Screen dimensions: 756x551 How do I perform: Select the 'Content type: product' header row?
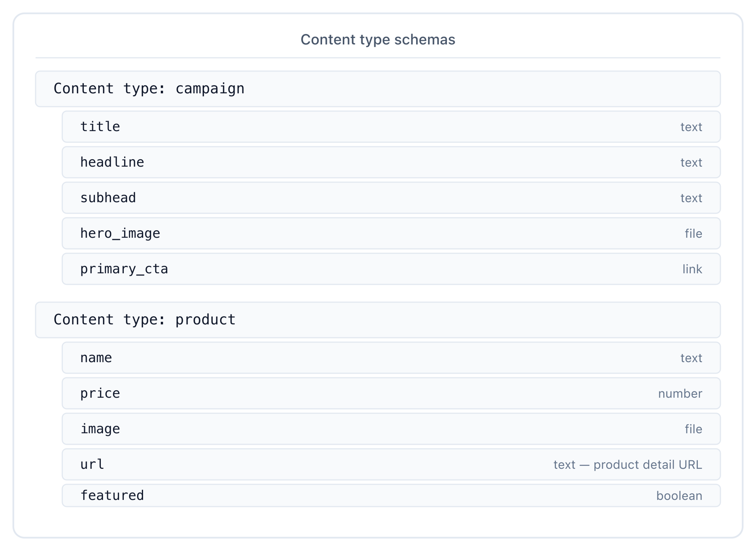(378, 320)
